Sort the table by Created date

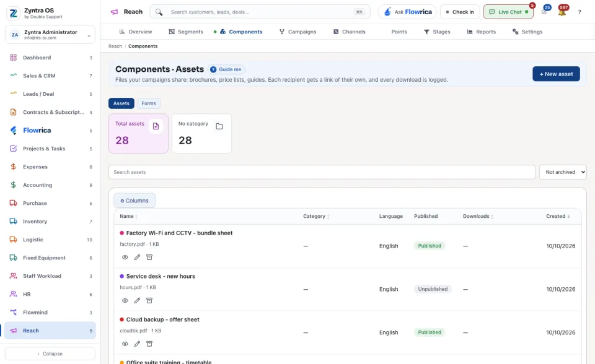click(558, 216)
